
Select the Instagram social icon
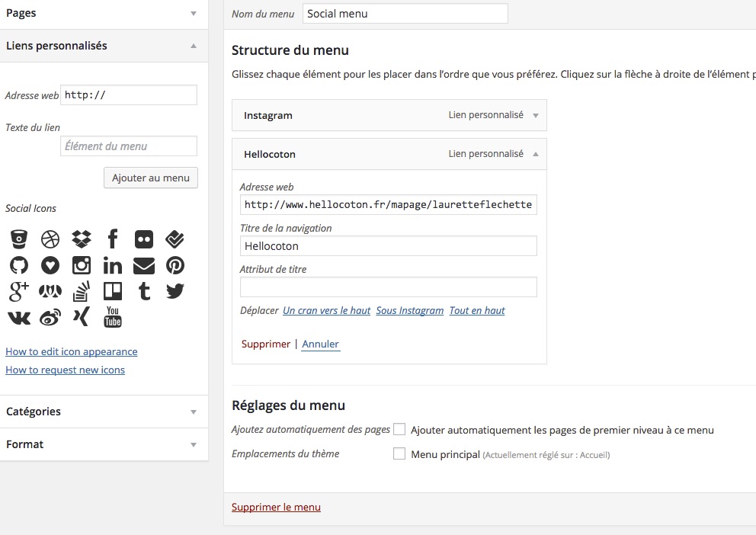(x=82, y=265)
